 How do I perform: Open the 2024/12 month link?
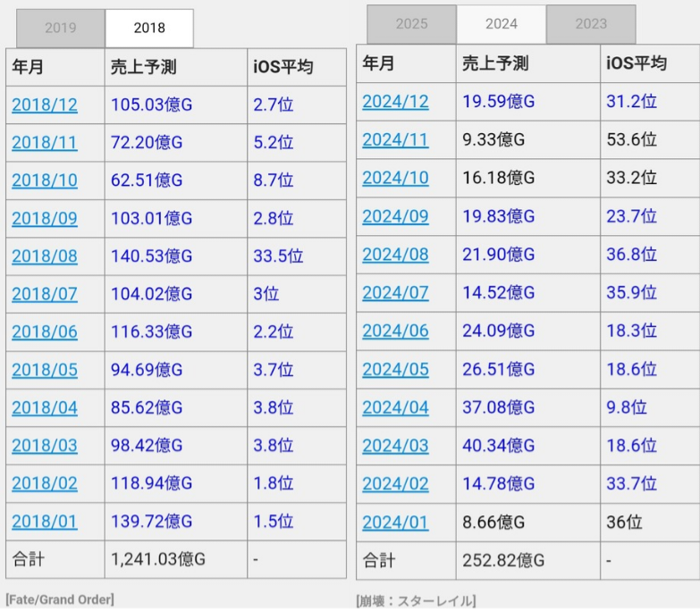[395, 102]
